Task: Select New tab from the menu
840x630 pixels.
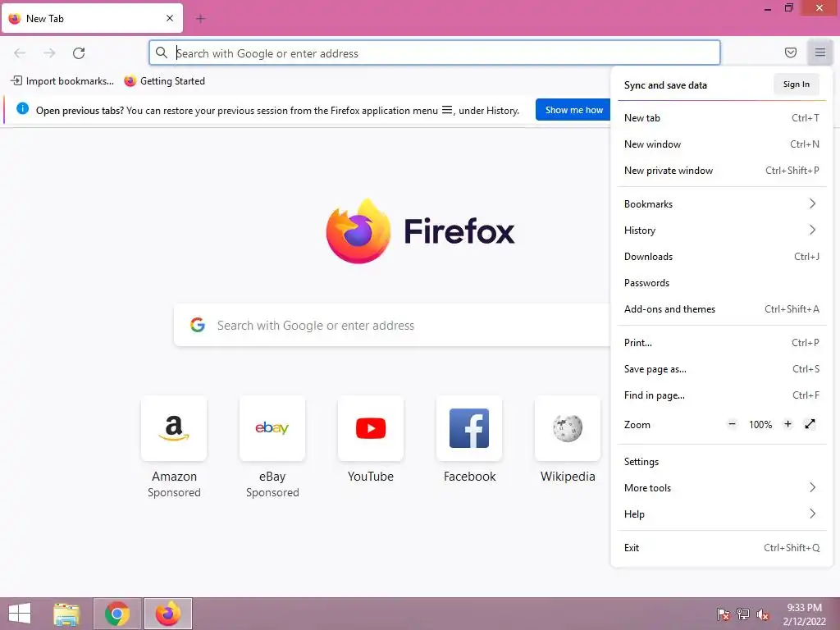Action: click(x=722, y=118)
